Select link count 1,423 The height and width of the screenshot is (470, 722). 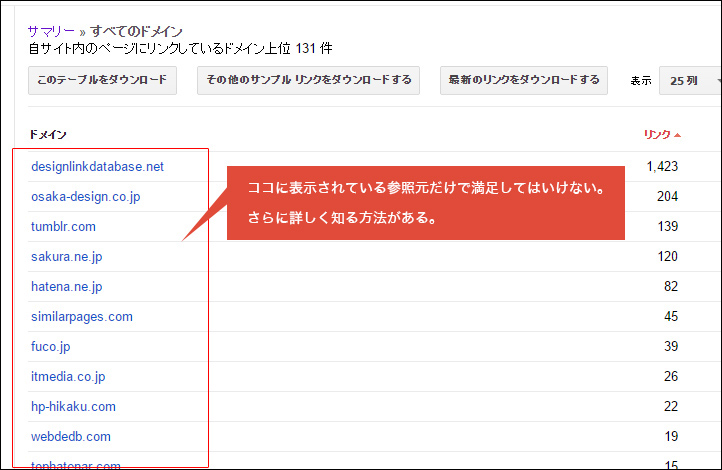click(662, 166)
